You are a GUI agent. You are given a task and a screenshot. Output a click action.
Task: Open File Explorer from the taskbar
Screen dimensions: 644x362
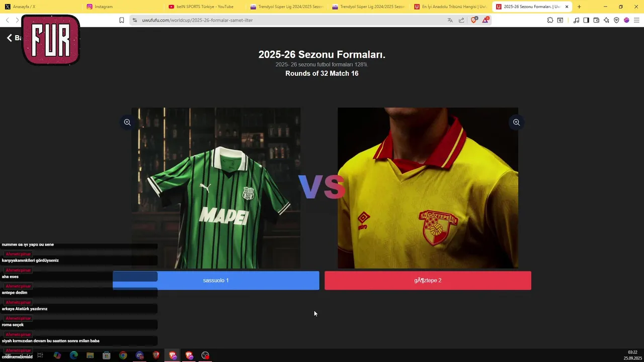90,355
